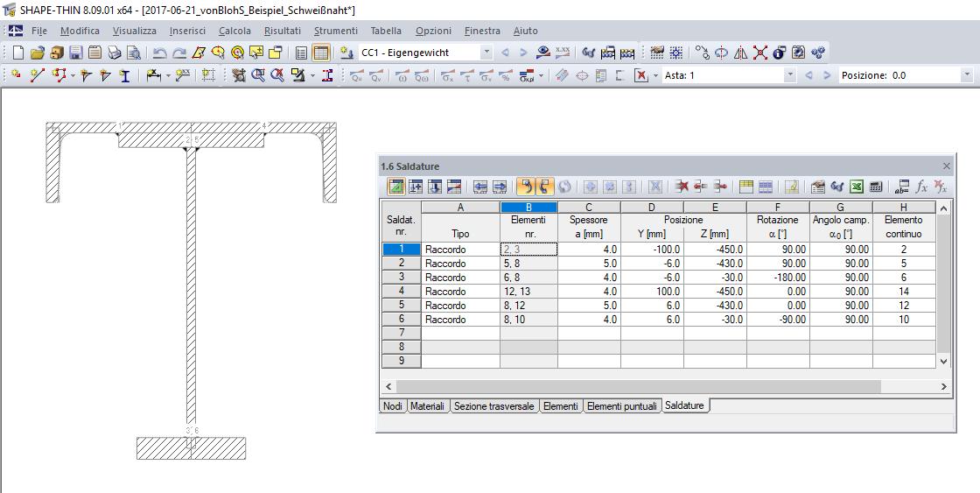This screenshot has height=493, width=980.
Task: Open the Risultati menu
Action: [x=283, y=31]
